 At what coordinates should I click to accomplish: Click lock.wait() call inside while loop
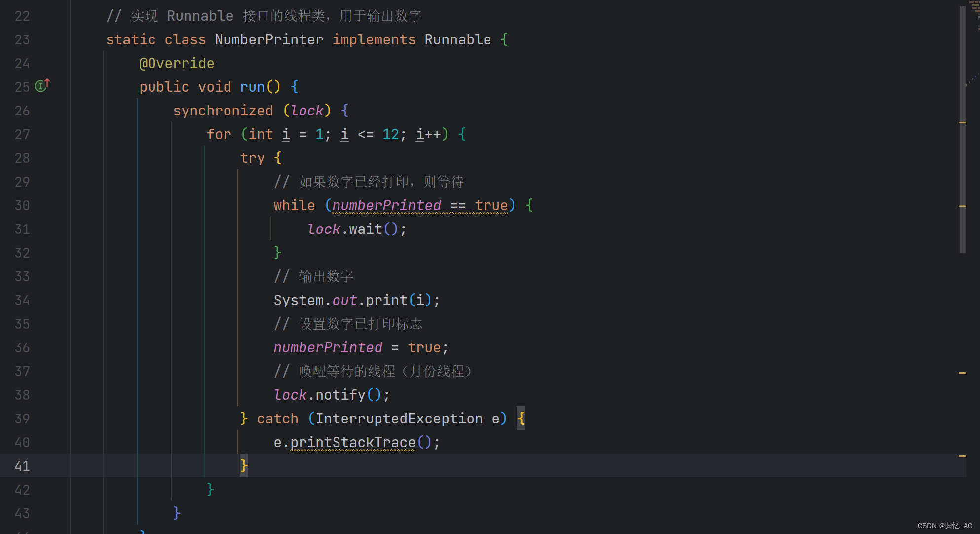[356, 229]
